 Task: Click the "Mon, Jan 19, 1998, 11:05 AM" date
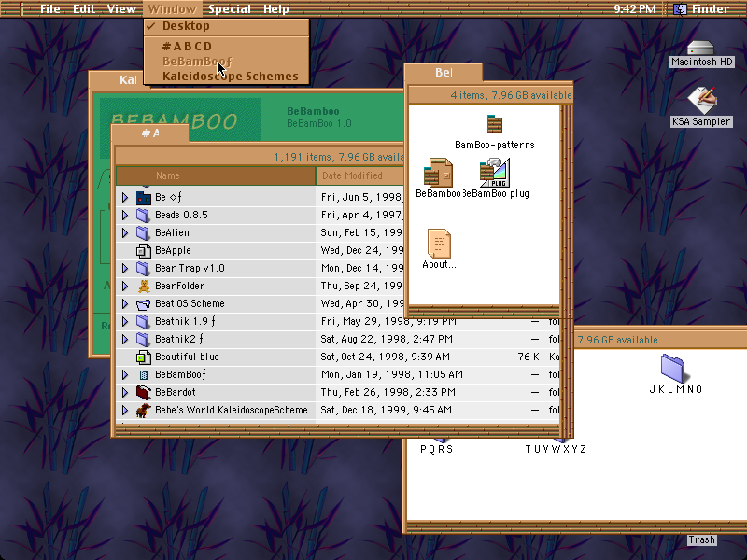392,375
